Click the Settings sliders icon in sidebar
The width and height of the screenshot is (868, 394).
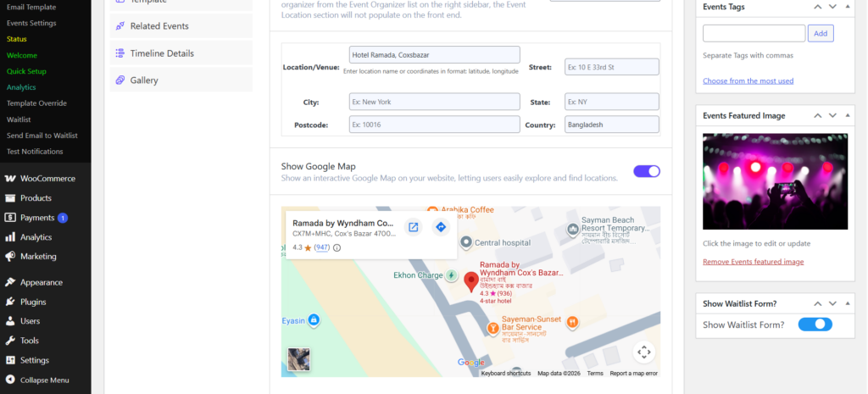point(10,360)
